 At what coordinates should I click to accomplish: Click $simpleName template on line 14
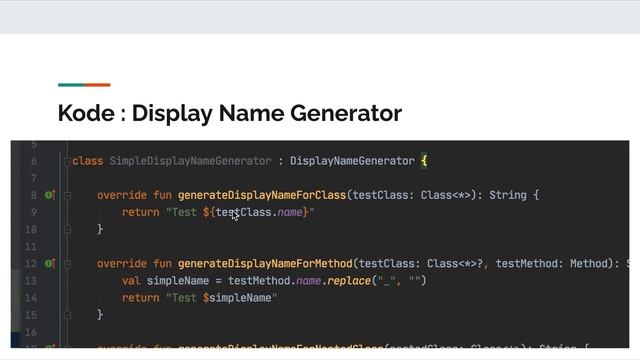(x=237, y=298)
